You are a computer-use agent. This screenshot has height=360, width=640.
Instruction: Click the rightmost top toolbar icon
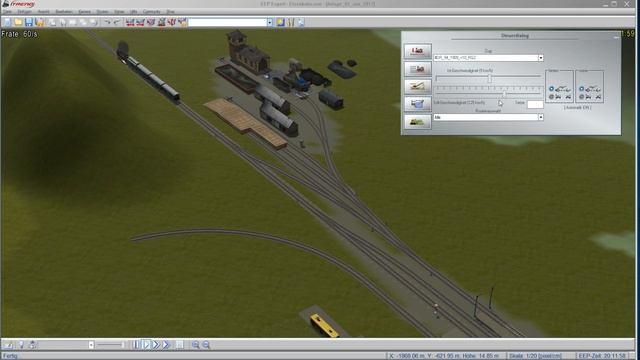pyautogui.click(x=301, y=22)
